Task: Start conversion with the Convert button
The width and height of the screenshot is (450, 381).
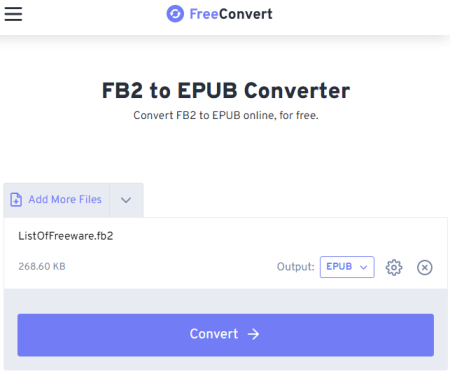Action: (226, 335)
